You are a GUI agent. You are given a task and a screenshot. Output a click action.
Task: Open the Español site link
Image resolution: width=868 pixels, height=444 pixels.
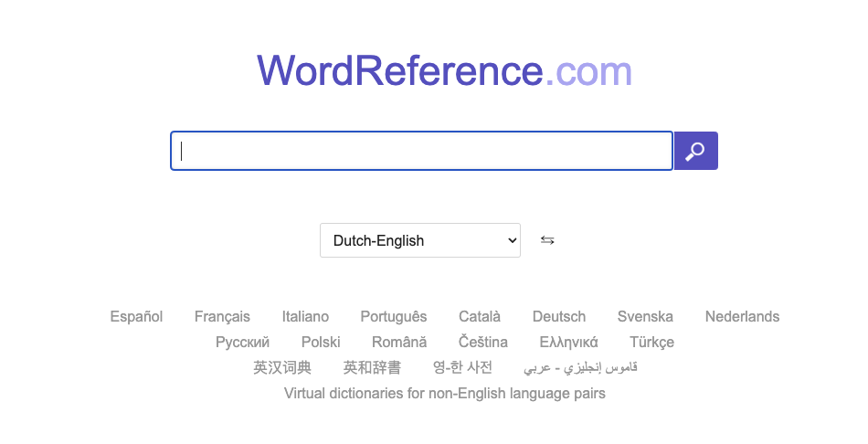pos(136,317)
